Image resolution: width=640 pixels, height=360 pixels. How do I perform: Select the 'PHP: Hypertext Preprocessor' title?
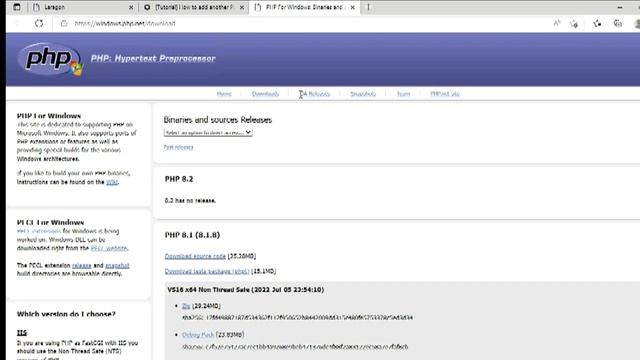[x=153, y=58]
